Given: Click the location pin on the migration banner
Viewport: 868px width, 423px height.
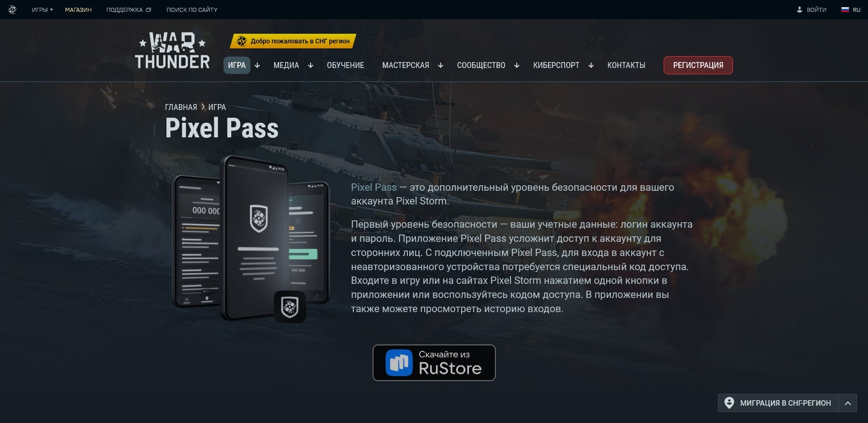Looking at the screenshot, I should point(730,403).
